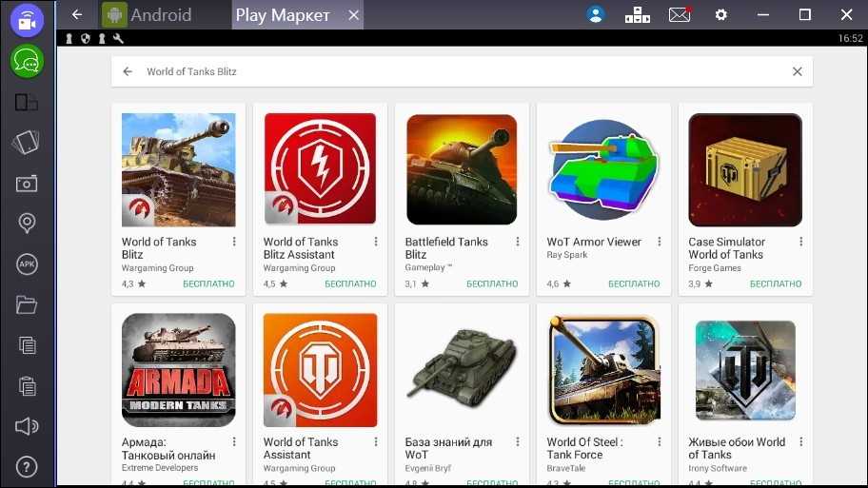Viewport: 868px width, 488px height.
Task: Open the video camera sidebar icon
Action: click(27, 20)
